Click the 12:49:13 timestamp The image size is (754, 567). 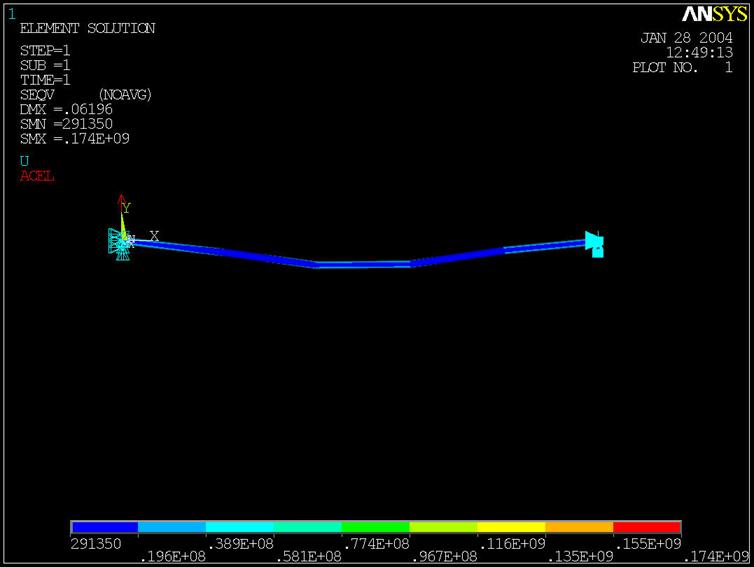[700, 52]
